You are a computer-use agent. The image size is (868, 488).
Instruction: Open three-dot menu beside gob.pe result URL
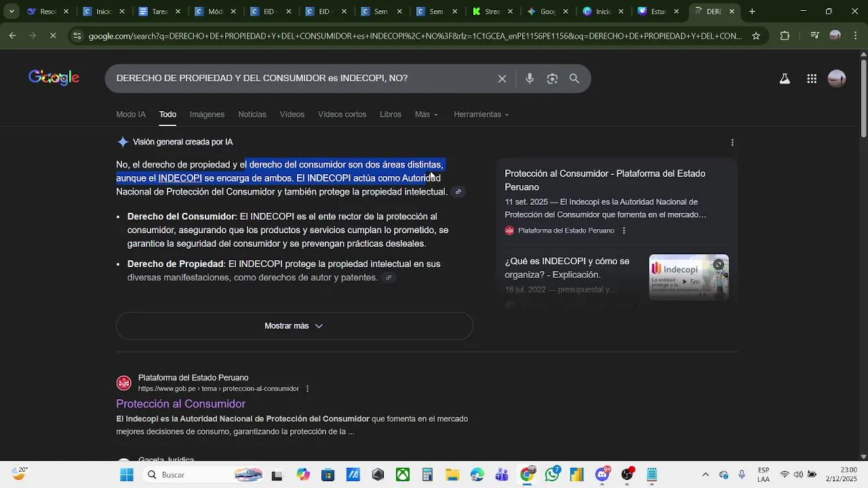point(307,389)
